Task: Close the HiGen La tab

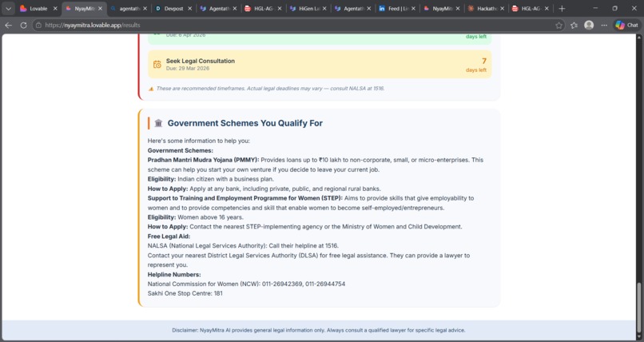Action: (324, 9)
